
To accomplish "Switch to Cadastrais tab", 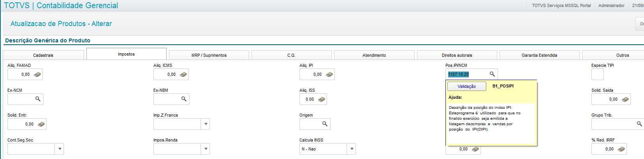I will pyautogui.click(x=43, y=55).
